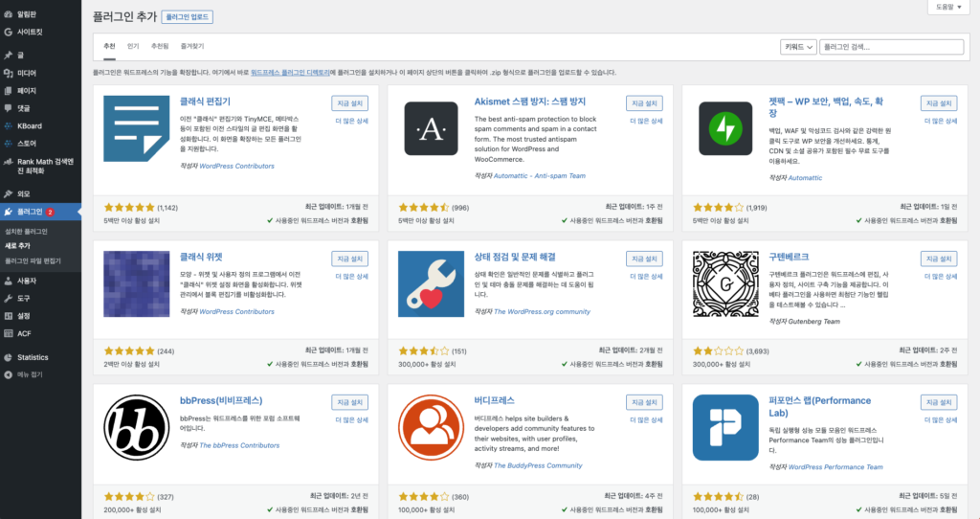Open the 글 posts pin icon
Screen dimensions: 980x519
click(8, 55)
